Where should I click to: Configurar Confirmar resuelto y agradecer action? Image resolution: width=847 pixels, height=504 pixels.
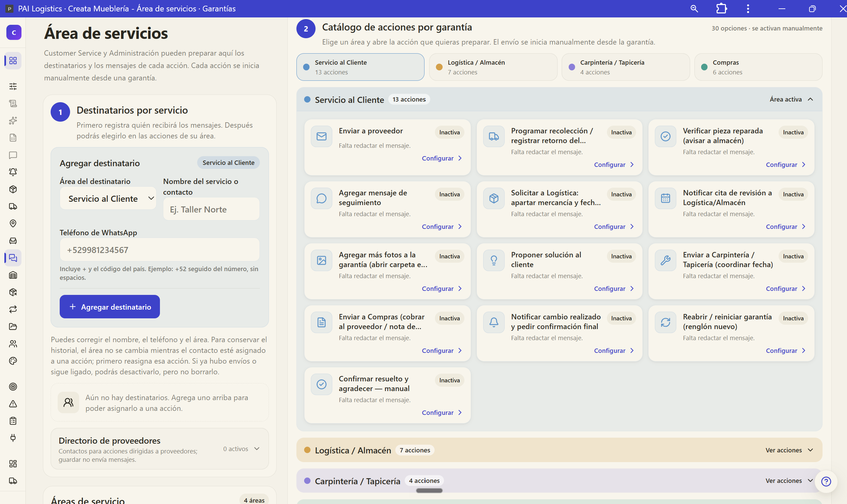[x=442, y=413]
